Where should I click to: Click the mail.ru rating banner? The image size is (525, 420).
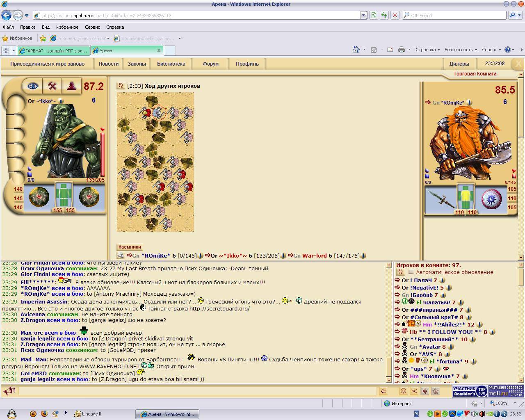tap(506, 391)
